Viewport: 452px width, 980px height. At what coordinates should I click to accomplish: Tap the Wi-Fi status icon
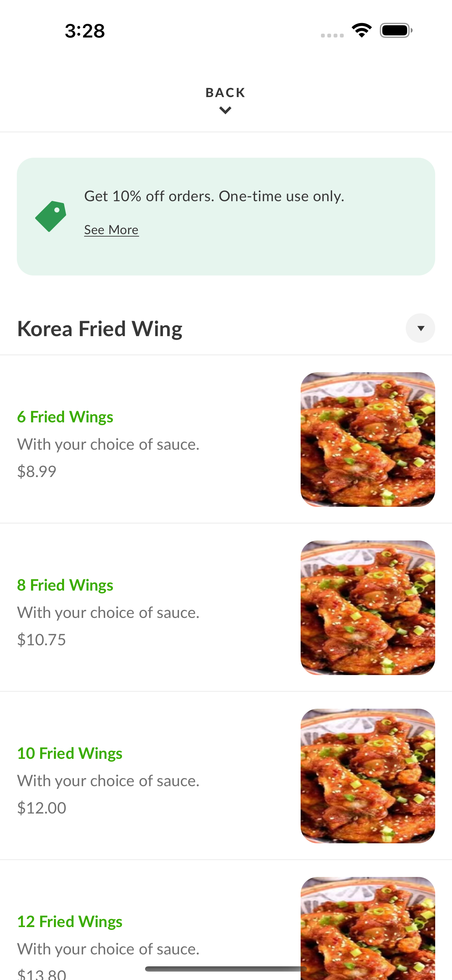coord(362,30)
